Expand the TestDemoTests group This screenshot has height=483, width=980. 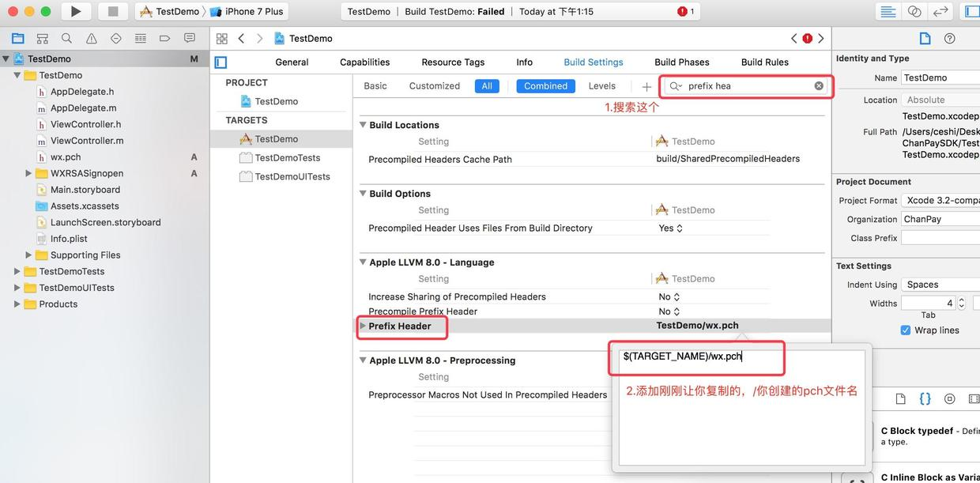[17, 271]
